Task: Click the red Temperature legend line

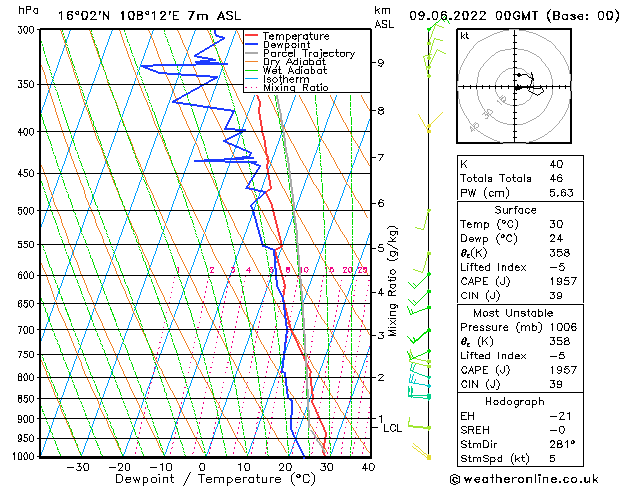Action: (252, 37)
